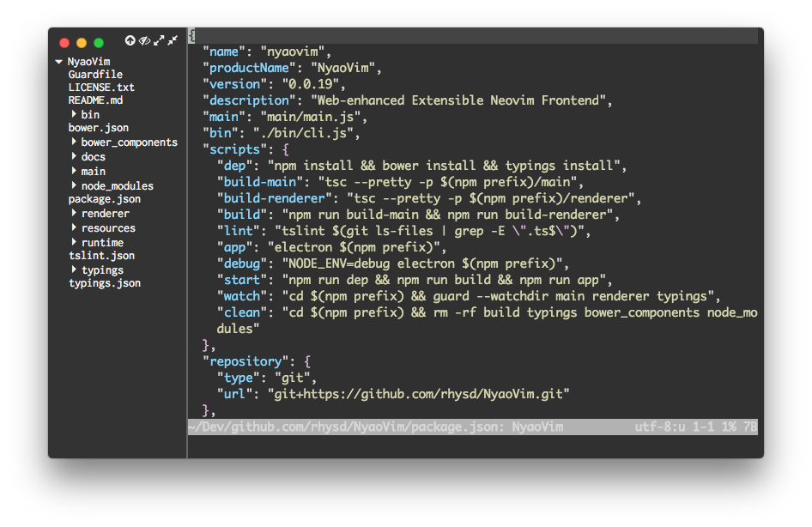Select the NyaoVim root folder name
Image resolution: width=812 pixels, height=527 pixels.
pos(88,62)
